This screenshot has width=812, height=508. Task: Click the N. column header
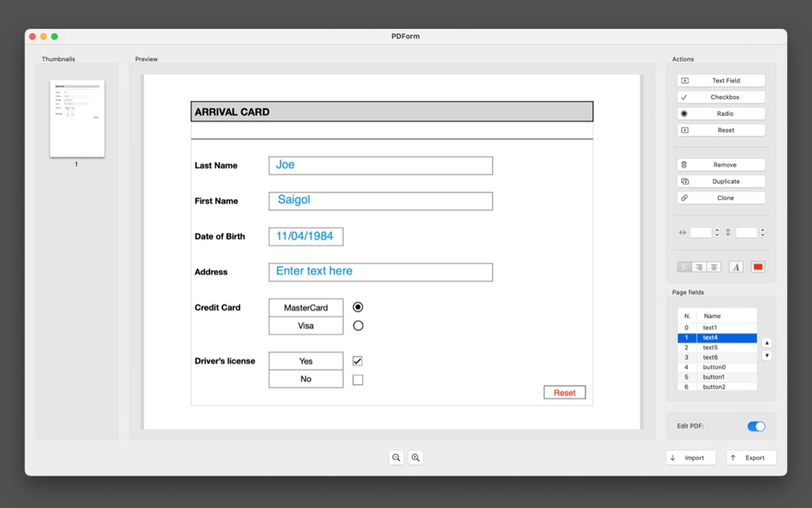(x=687, y=316)
